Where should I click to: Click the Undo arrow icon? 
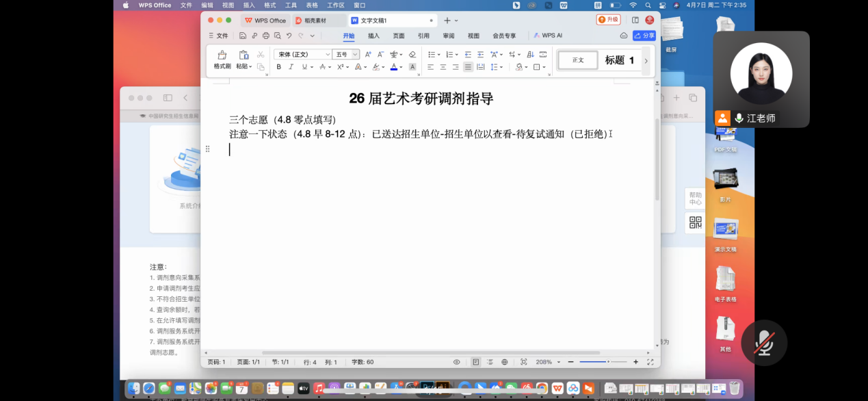click(x=289, y=36)
